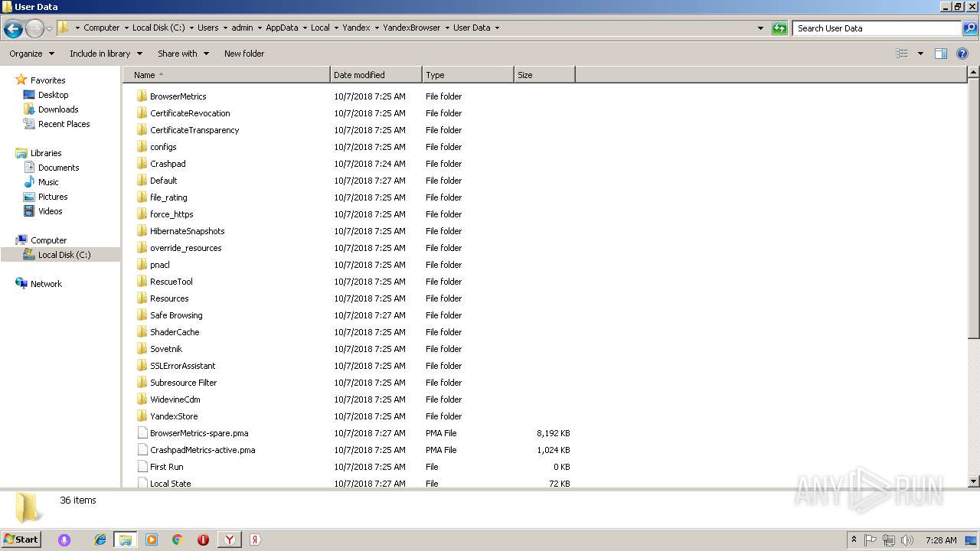Click the Start button

(21, 540)
